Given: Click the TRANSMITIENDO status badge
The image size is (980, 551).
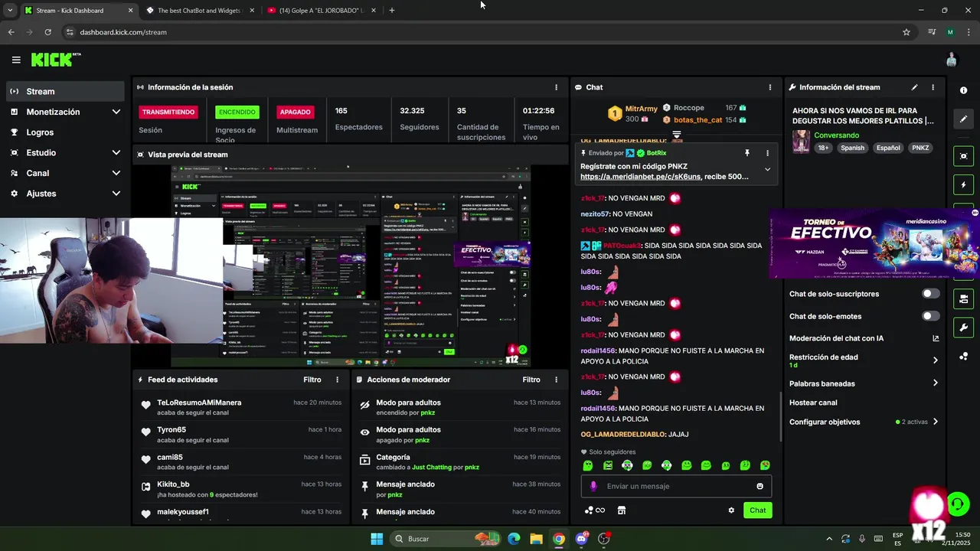Looking at the screenshot, I should [x=168, y=112].
